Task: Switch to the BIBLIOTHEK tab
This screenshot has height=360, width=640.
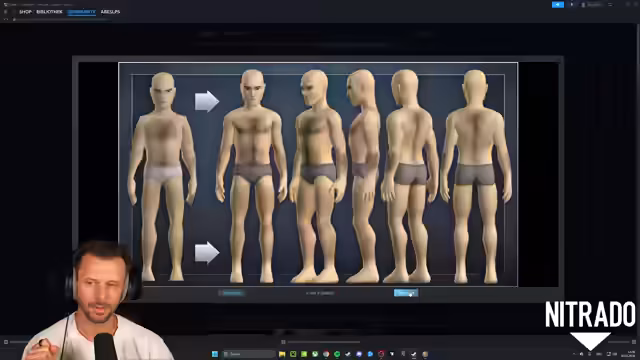Action: 49,12
